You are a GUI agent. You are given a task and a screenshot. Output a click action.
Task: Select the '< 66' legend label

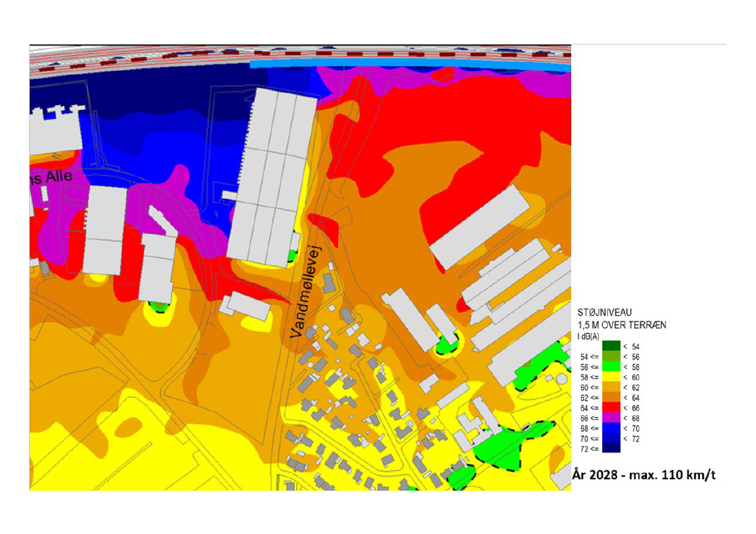point(631,408)
